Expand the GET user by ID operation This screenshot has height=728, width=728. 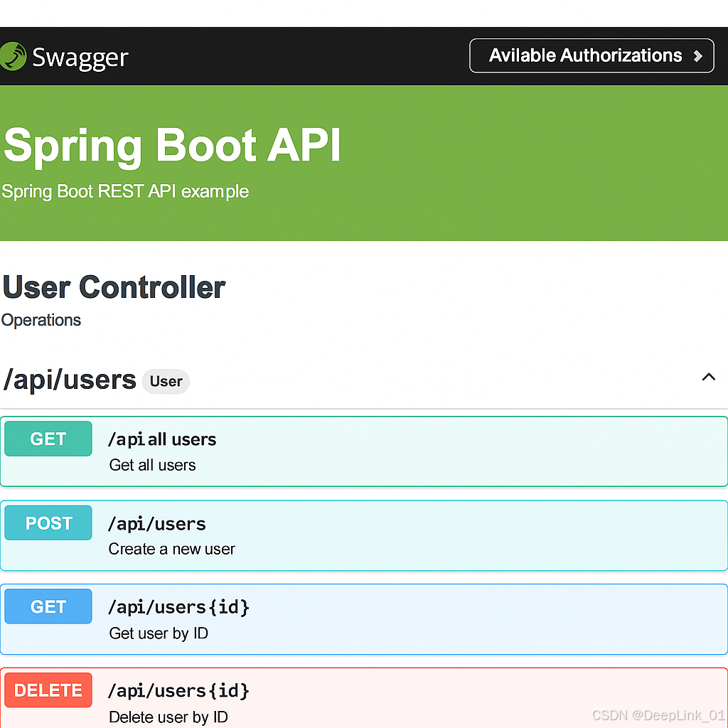click(364, 619)
